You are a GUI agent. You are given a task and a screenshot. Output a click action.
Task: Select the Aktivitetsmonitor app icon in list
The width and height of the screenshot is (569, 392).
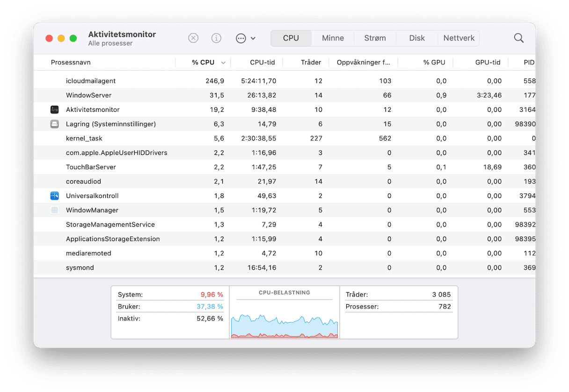point(55,110)
